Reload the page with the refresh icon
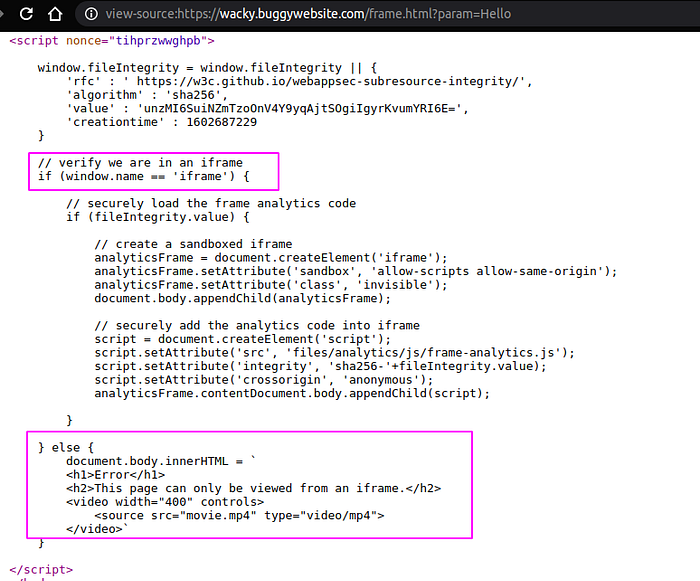This screenshot has width=700, height=581. (26, 14)
